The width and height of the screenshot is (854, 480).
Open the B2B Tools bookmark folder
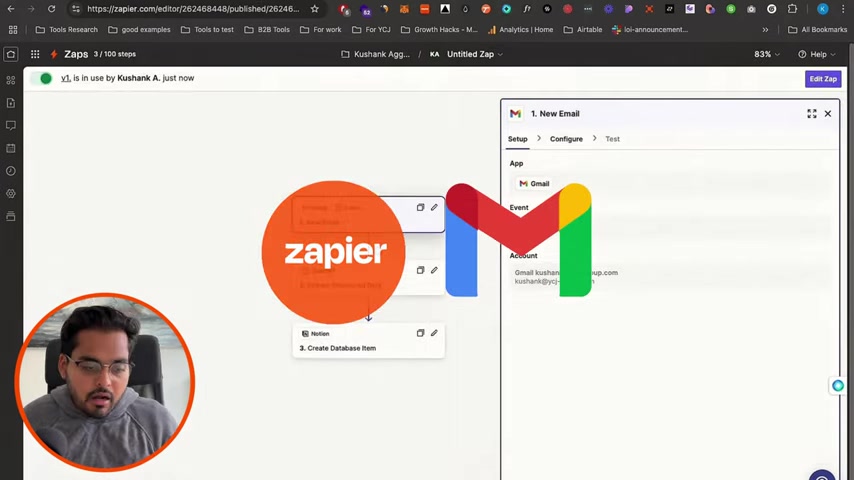(x=267, y=29)
